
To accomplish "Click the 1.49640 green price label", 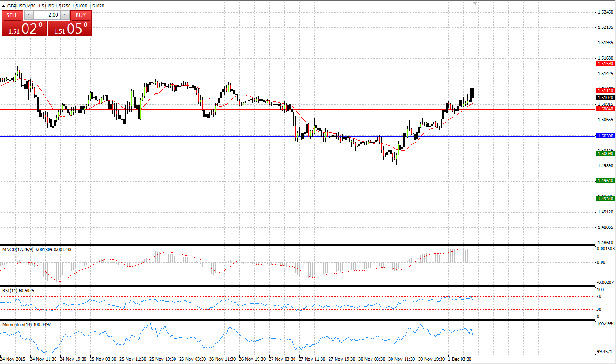I will [606, 180].
